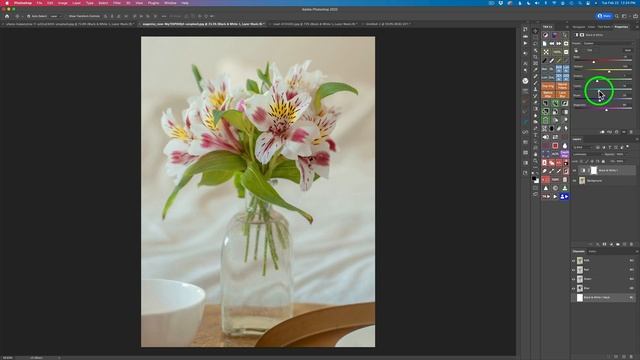This screenshot has height=360, width=640.
Task: Open the Auto-Select Layer dropdown
Action: [56, 16]
